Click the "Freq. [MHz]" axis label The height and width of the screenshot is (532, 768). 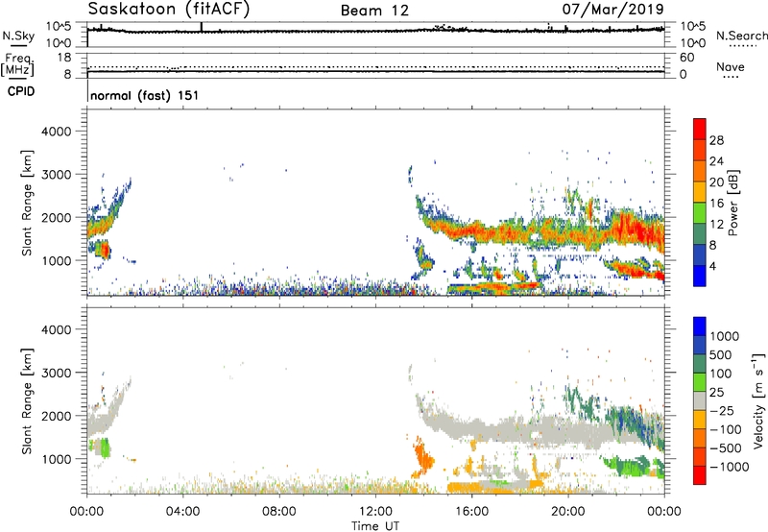coord(17,64)
